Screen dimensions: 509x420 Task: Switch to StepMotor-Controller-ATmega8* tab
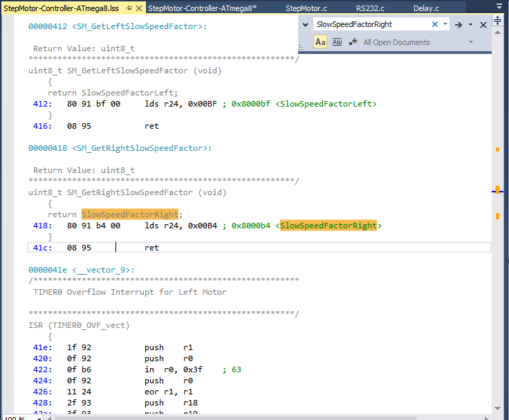pyautogui.click(x=202, y=8)
